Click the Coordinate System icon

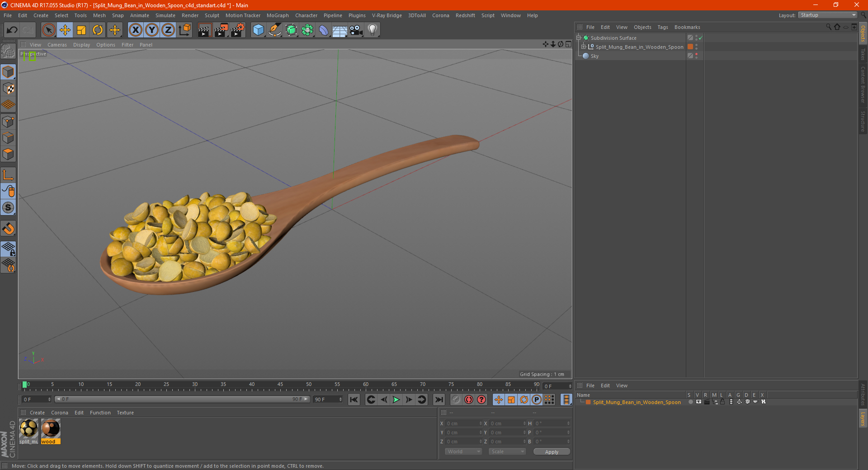[x=184, y=30]
